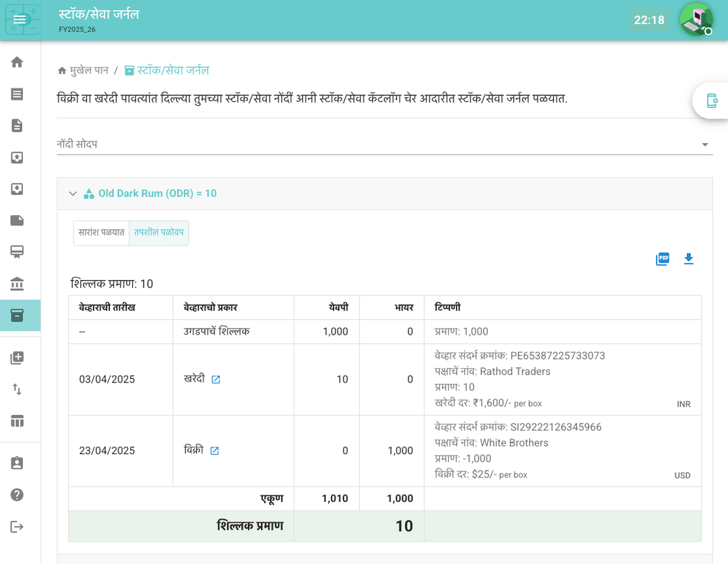Open the नोंदी सोदप dropdown
728x564 pixels.
click(704, 144)
